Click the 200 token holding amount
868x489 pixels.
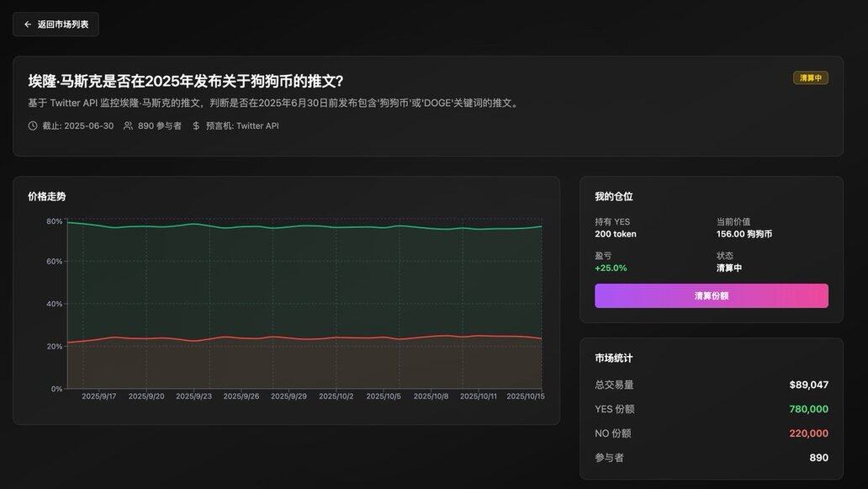[x=615, y=235]
